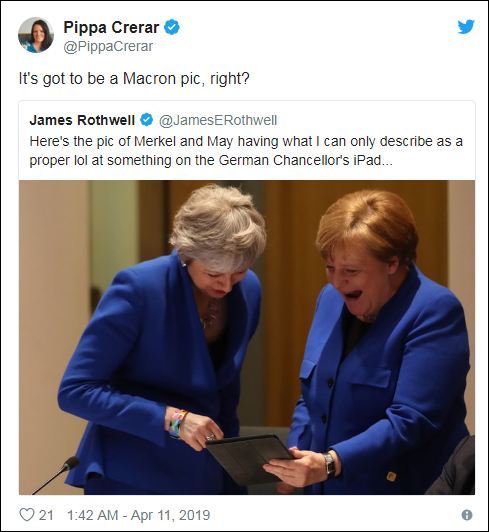
Task: Open Pippa Crerar's profile avatar
Action: [x=36, y=35]
